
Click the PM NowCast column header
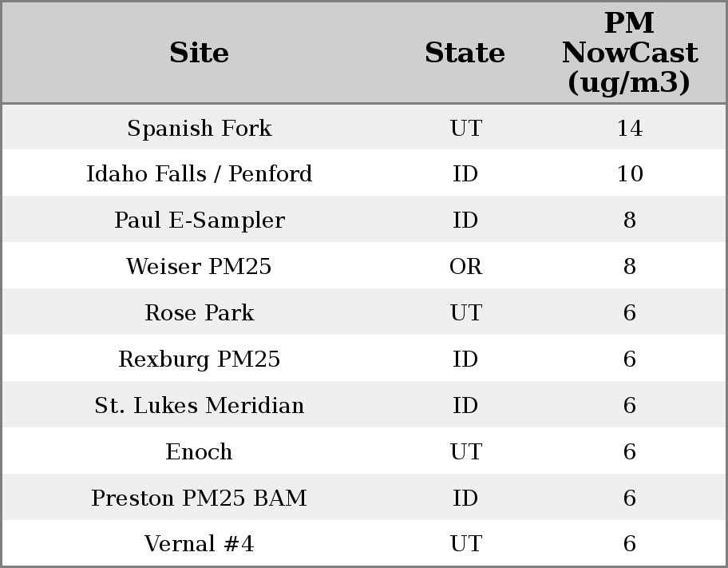629,53
